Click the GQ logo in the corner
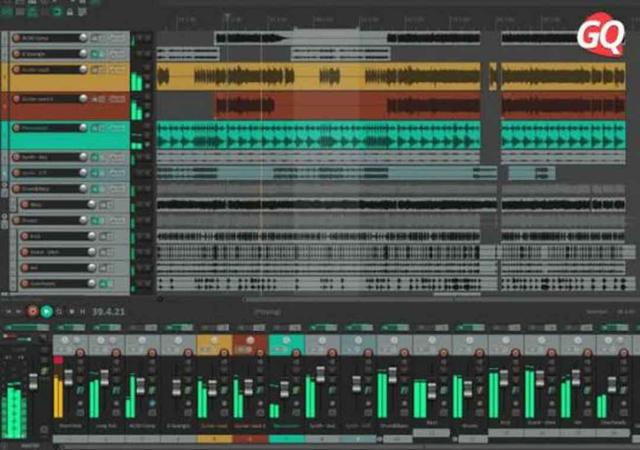Viewport: 640px width, 450px height. 601,35
